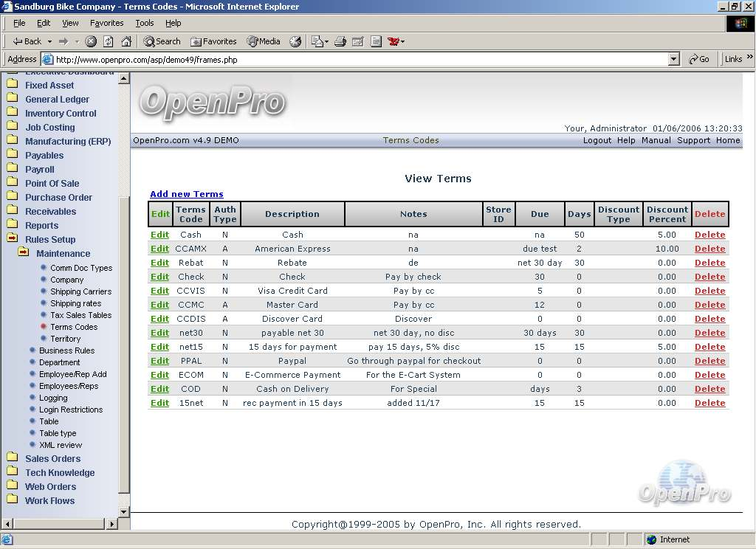The image size is (756, 549).
Task: Open the Favorites menu in menu bar
Action: 106,23
